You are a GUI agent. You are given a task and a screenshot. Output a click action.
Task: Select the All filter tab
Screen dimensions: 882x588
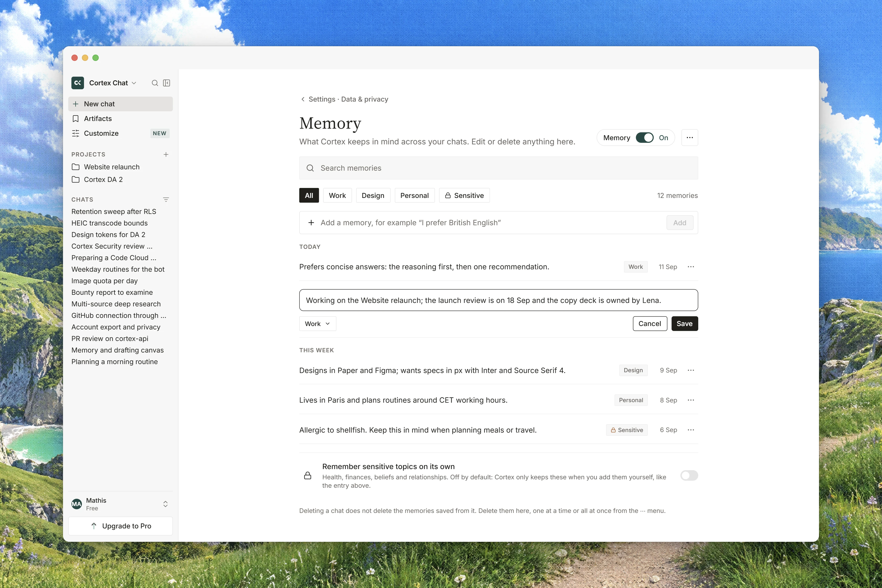(309, 195)
